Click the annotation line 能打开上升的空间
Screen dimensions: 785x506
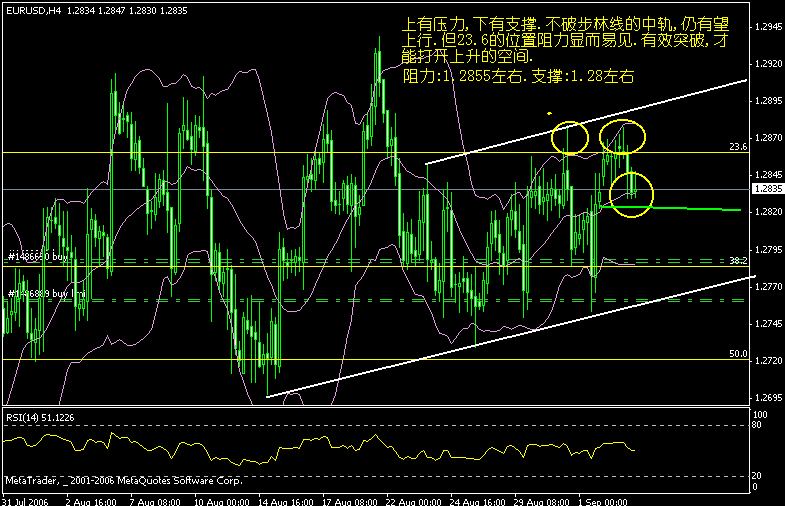point(467,56)
